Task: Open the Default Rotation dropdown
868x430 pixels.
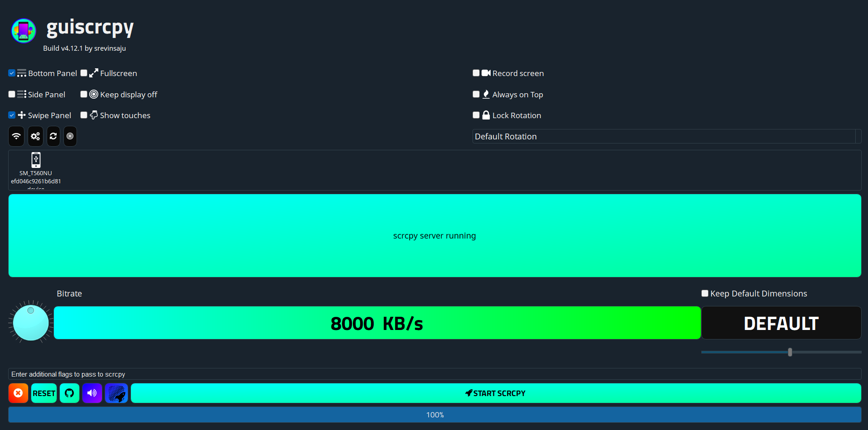Action: 666,136
